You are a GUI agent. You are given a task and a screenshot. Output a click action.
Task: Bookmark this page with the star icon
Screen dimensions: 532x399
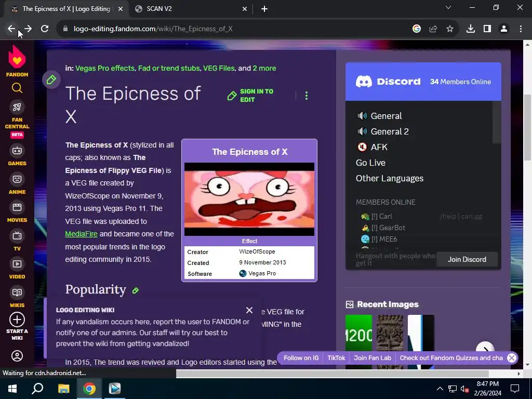click(450, 29)
